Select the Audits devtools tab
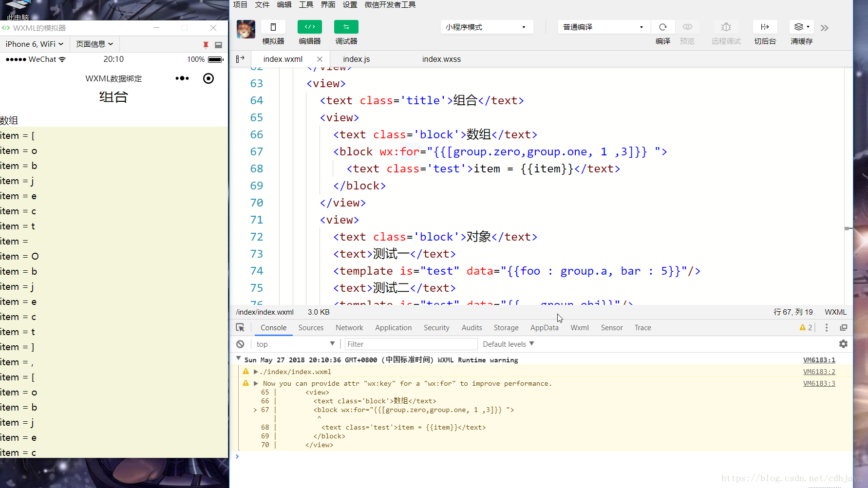This screenshot has height=488, width=868. click(x=472, y=328)
